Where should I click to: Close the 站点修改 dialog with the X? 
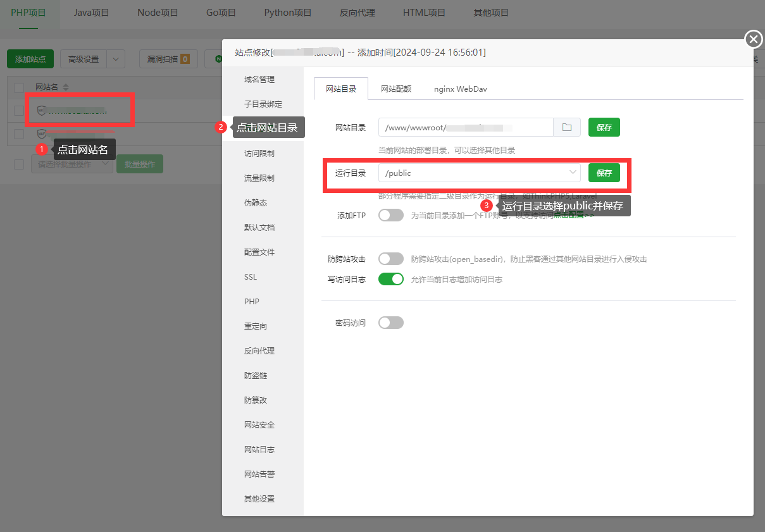[753, 39]
